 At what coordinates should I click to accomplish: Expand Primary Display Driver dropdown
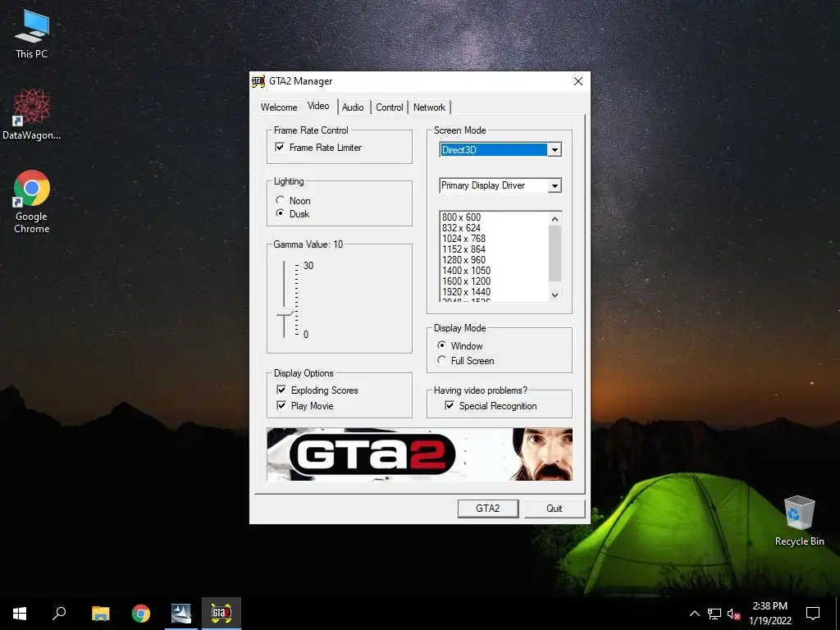pos(555,185)
